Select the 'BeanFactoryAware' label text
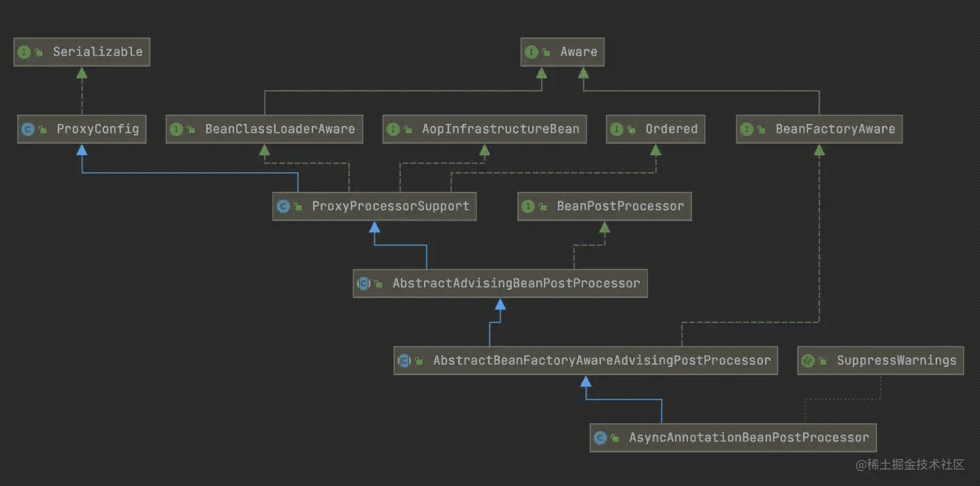This screenshot has height=486, width=980. tap(836, 129)
